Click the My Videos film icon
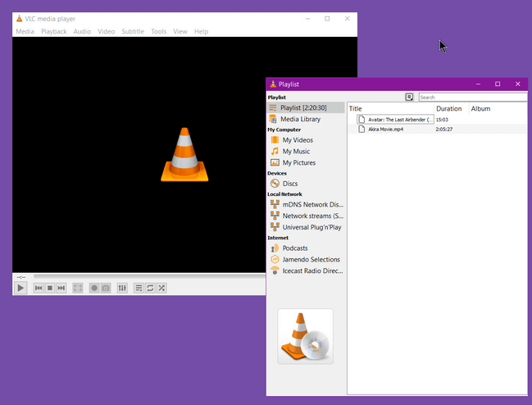 pyautogui.click(x=275, y=139)
